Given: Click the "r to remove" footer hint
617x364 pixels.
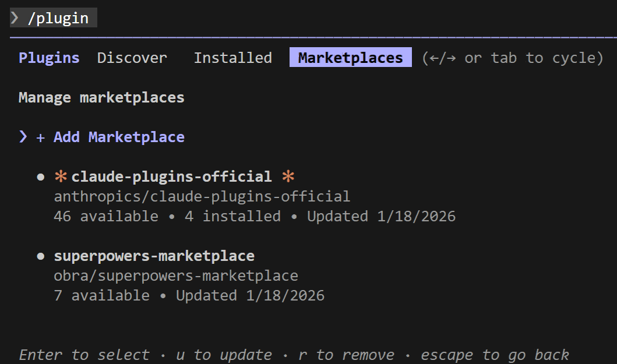Looking at the screenshot, I should pos(347,355).
